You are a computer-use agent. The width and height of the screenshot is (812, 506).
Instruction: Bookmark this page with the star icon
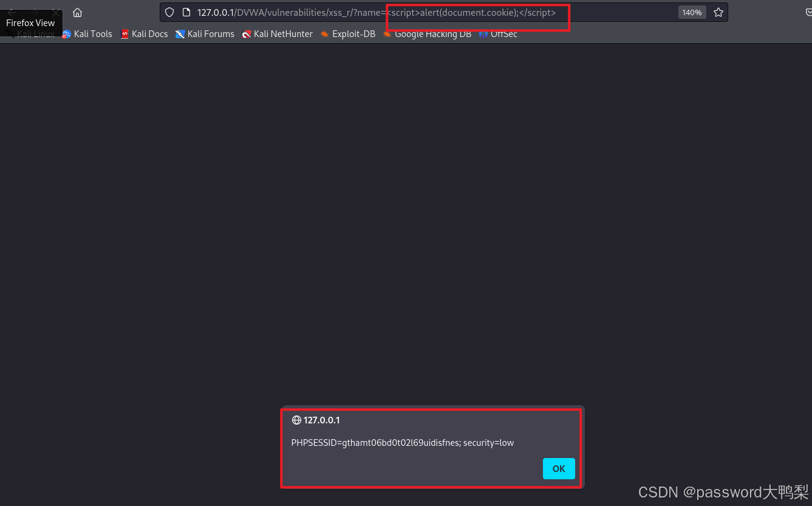pyautogui.click(x=718, y=12)
